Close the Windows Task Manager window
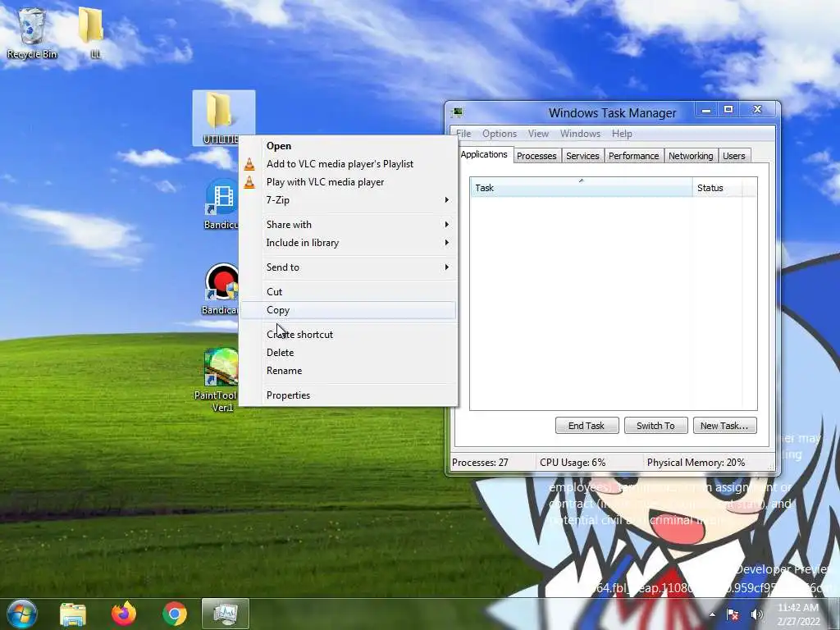 coord(757,110)
